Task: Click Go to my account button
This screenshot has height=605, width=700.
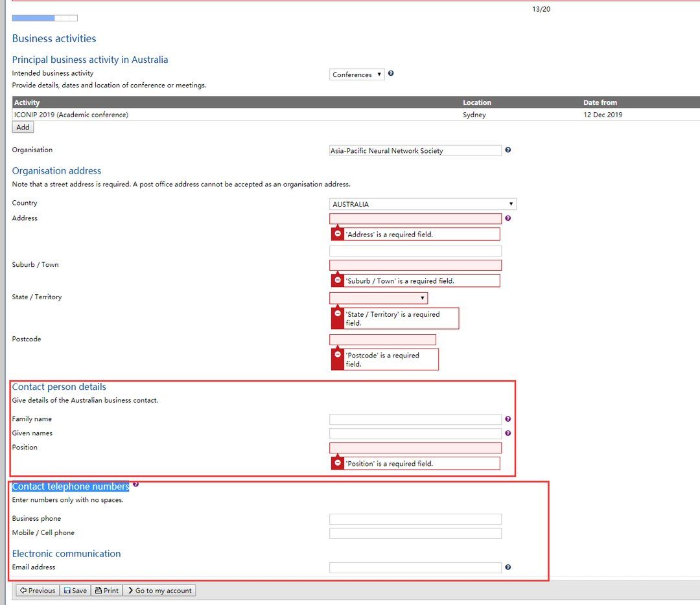Action: pos(159,591)
